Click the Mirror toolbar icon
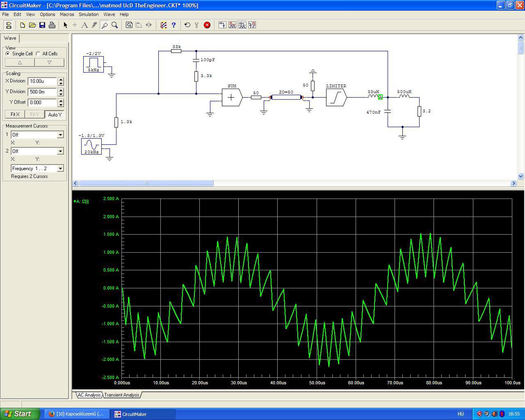Screen dimensions: 525x420 pos(149,25)
